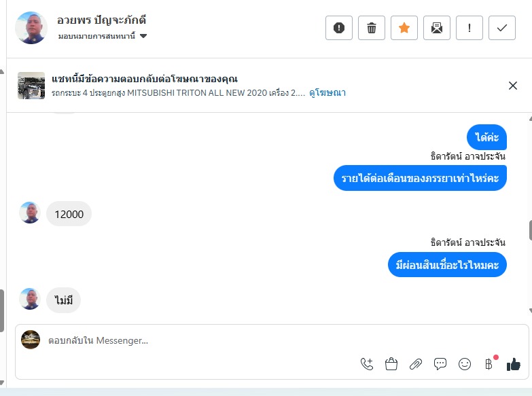The width and height of the screenshot is (532, 396).
Task: Mark conversation unread with the envelope icon
Action: click(x=437, y=28)
